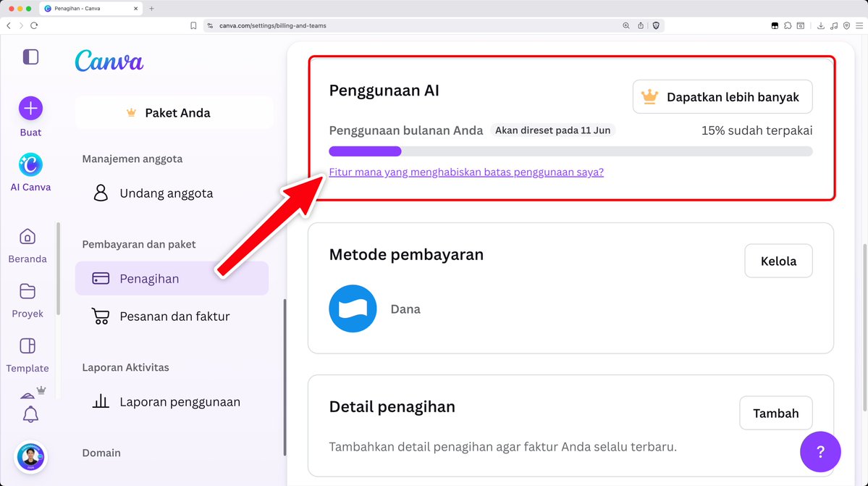Open notifications bell icon
Image resolution: width=868 pixels, height=486 pixels.
tap(30, 414)
